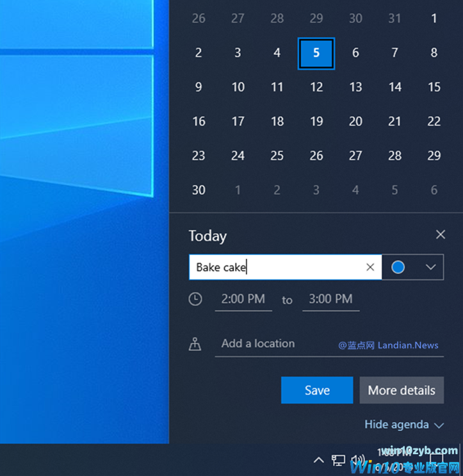Click the Add a location field
Screen dimensions: 463x476
pyautogui.click(x=275, y=344)
